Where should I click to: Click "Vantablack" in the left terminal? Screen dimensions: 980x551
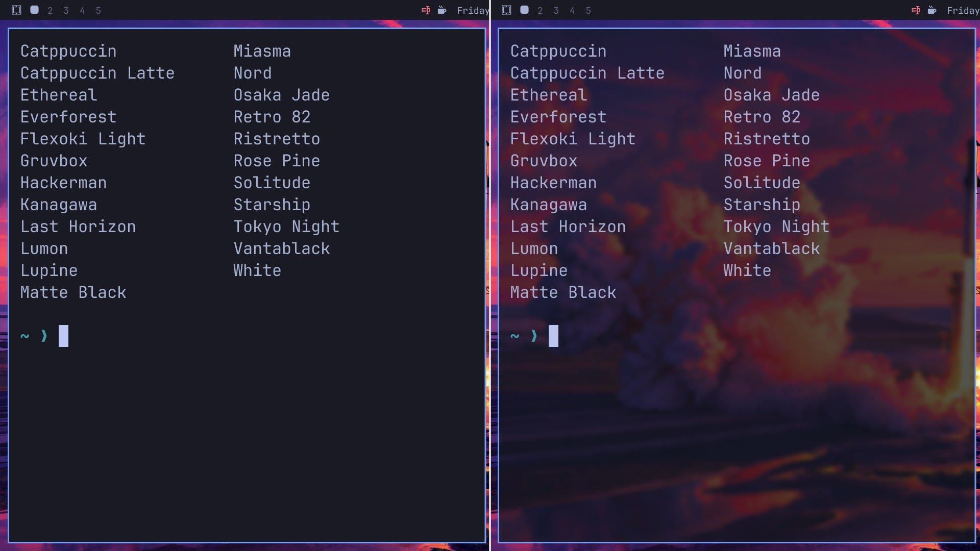[x=282, y=248]
